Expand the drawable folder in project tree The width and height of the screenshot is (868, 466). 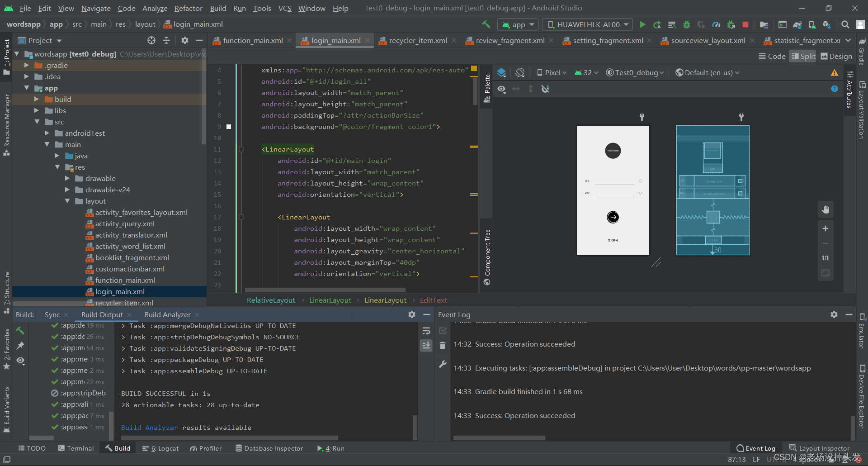pos(67,179)
